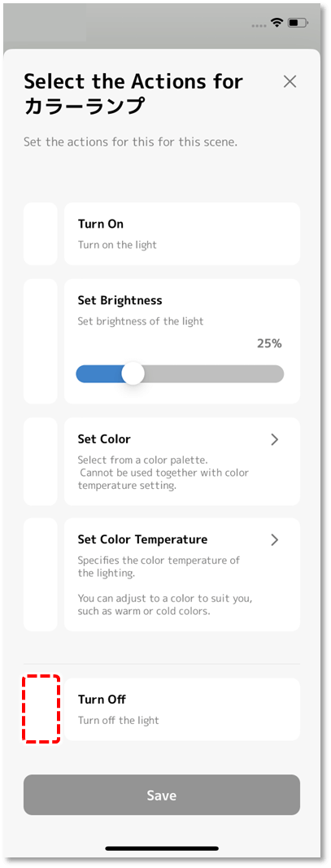The height and width of the screenshot is (868, 331).
Task: Open Set Color via its chevron arrow
Action: coord(275,439)
